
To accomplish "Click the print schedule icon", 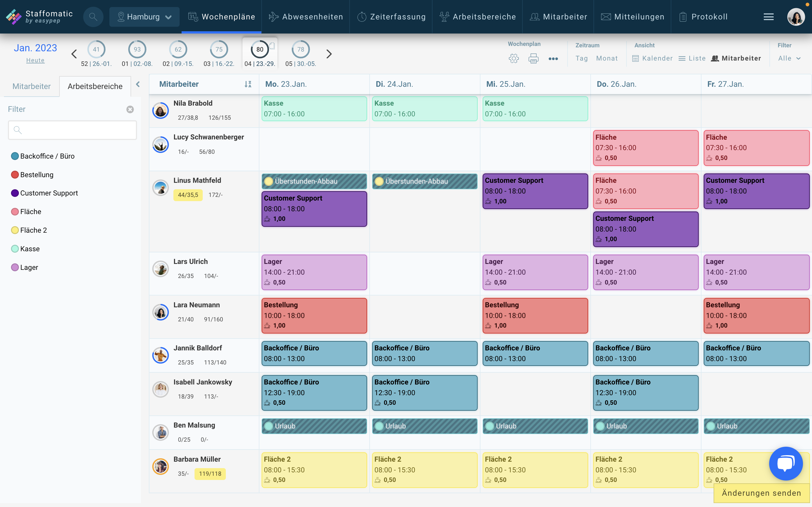I will pyautogui.click(x=533, y=58).
